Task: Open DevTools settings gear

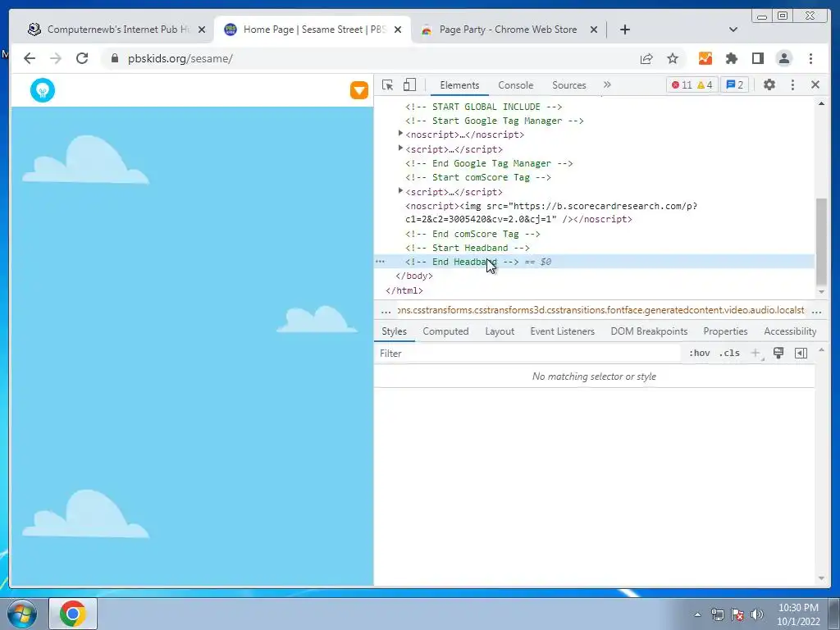Action: click(769, 84)
